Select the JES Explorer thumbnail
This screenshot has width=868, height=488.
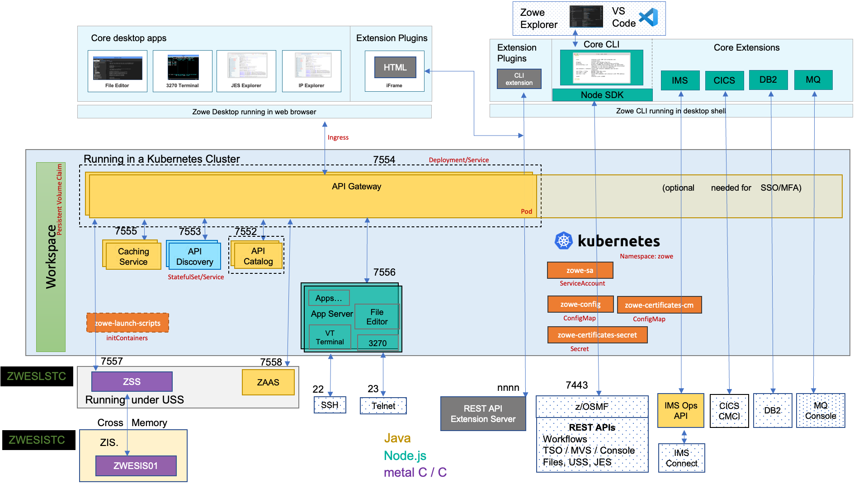click(x=246, y=71)
